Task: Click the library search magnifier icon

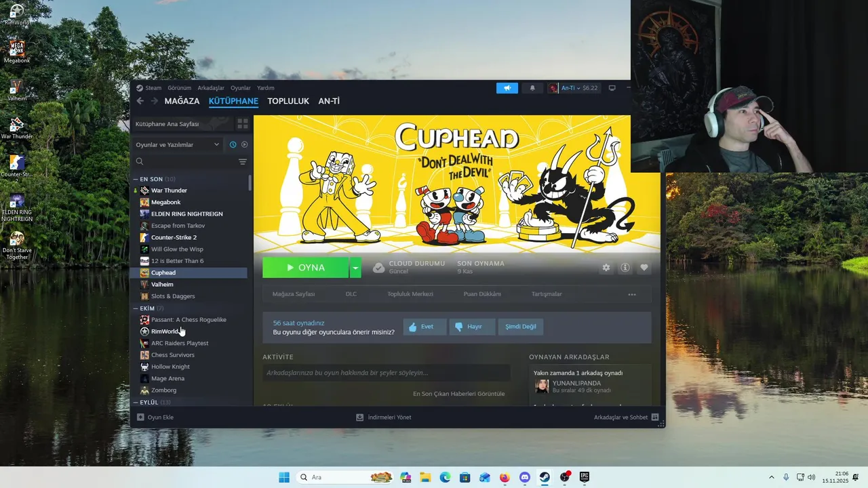Action: click(x=140, y=162)
